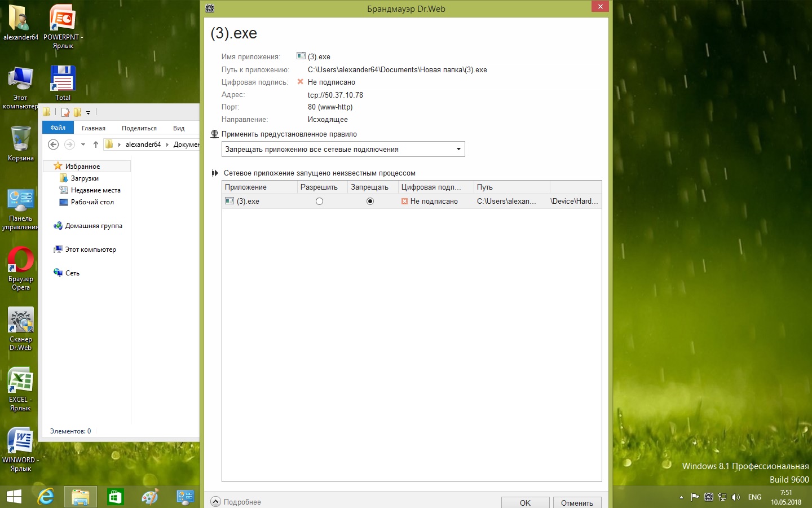Close the Брандмауэр Dr.Web dialog
The height and width of the screenshot is (508, 812).
pyautogui.click(x=600, y=6)
